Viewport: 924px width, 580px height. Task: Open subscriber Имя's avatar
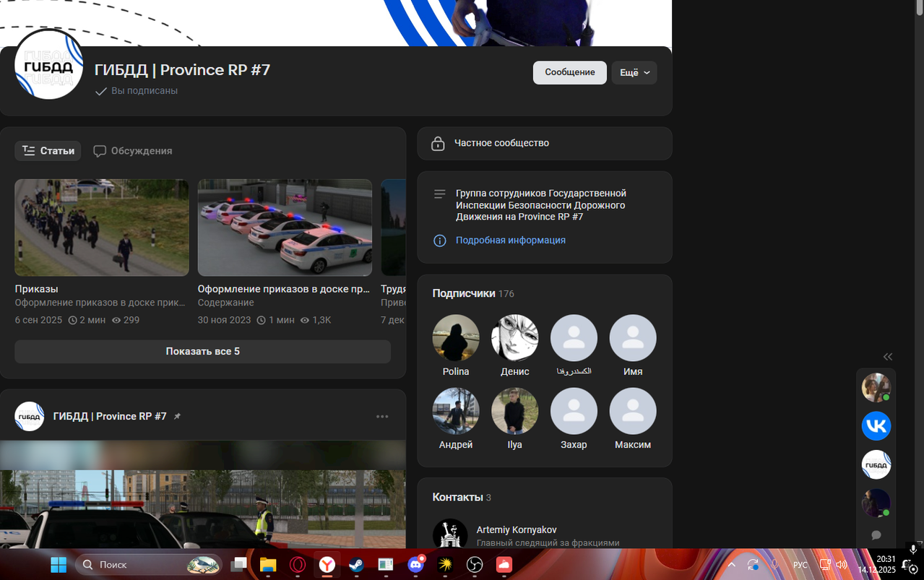pos(633,338)
